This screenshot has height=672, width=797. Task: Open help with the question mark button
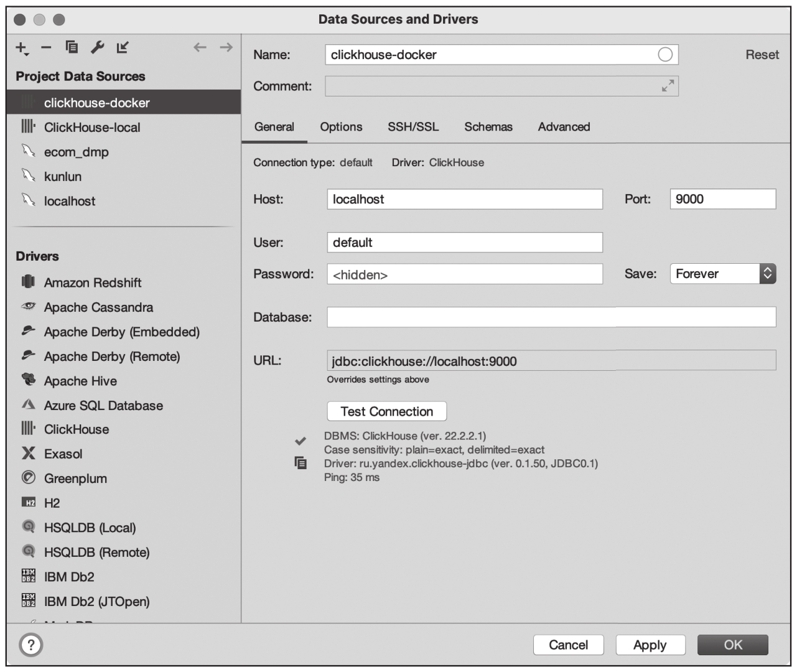point(31,645)
